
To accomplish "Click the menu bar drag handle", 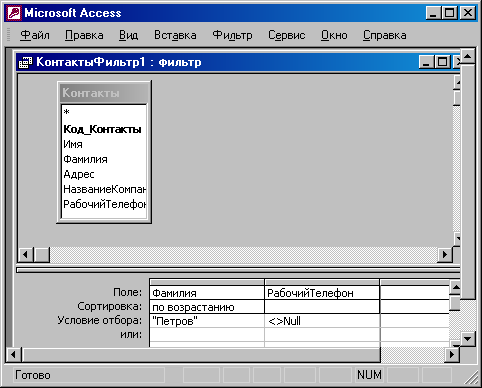I will pyautogui.click(x=9, y=35).
